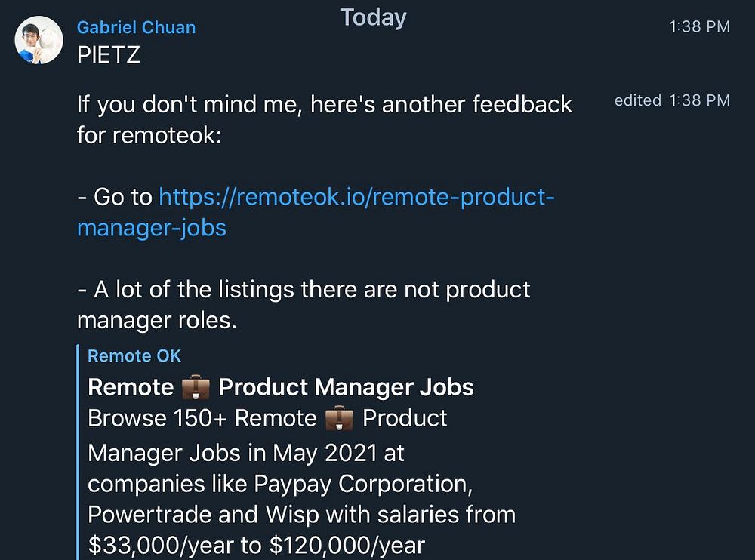This screenshot has width=755, height=560.
Task: Click the briefcase emoji after "Browse 150+ Remote"
Action: (x=339, y=418)
